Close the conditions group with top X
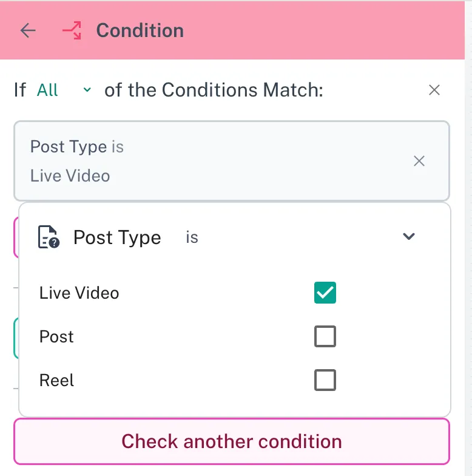The width and height of the screenshot is (472, 476). coord(434,90)
